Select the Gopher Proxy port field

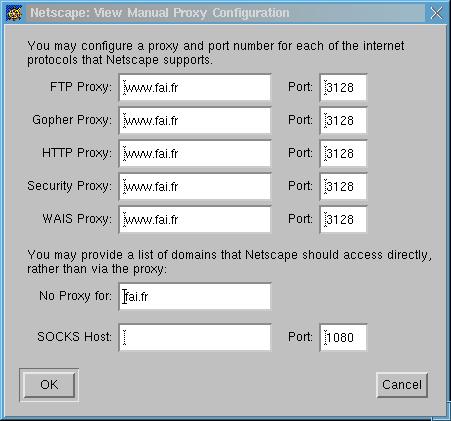[x=343, y=120]
